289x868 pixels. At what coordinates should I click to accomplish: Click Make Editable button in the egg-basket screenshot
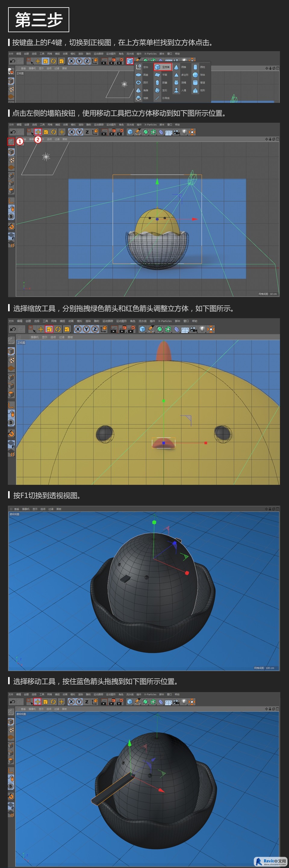(11, 142)
